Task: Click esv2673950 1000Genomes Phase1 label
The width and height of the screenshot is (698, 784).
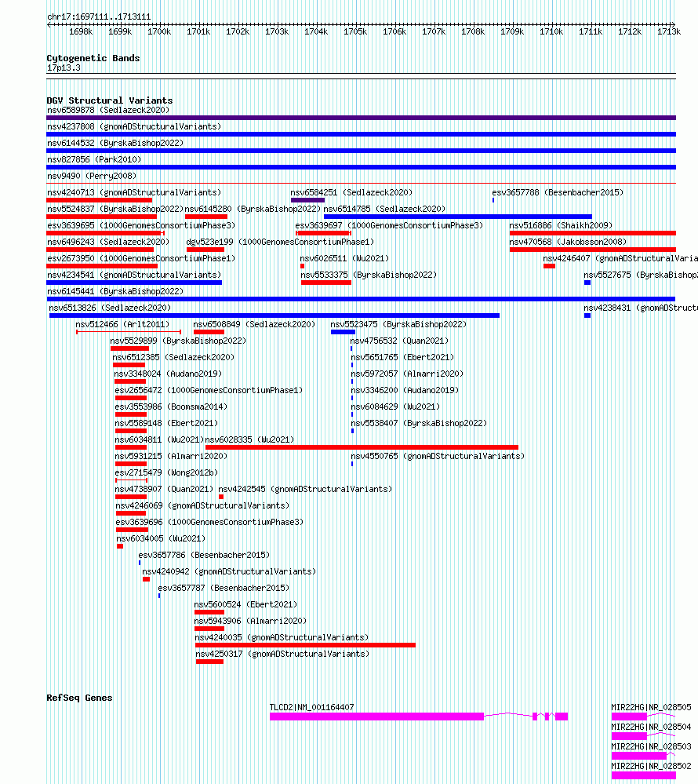Action: tap(141, 258)
